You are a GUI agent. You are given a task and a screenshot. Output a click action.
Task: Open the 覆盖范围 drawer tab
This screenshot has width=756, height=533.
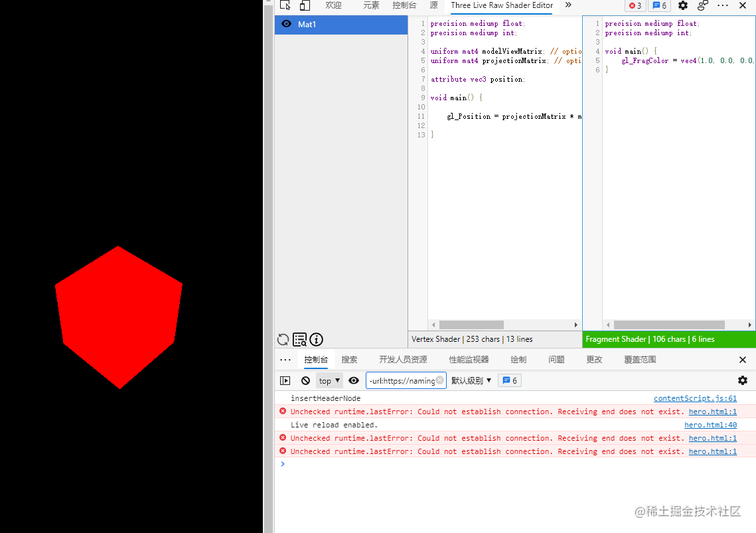click(x=640, y=360)
